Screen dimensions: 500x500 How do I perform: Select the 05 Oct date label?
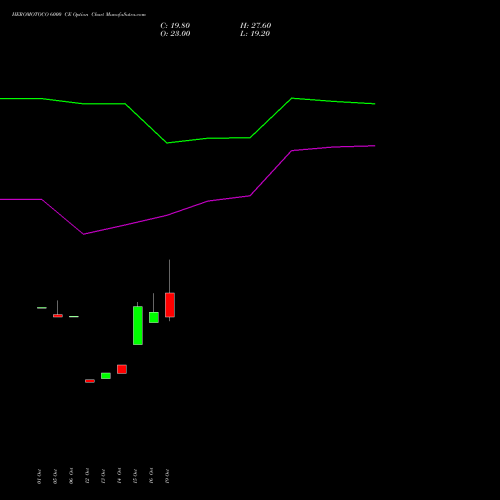tap(55, 476)
